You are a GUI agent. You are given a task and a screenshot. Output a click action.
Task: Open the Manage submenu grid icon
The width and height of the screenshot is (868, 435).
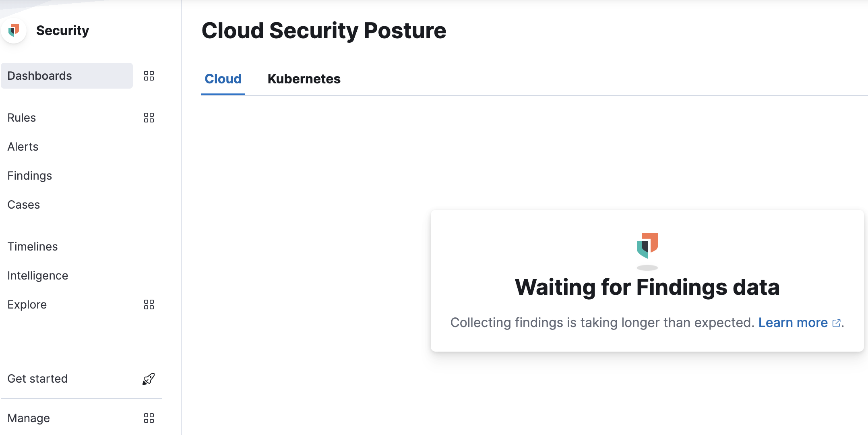pyautogui.click(x=149, y=418)
